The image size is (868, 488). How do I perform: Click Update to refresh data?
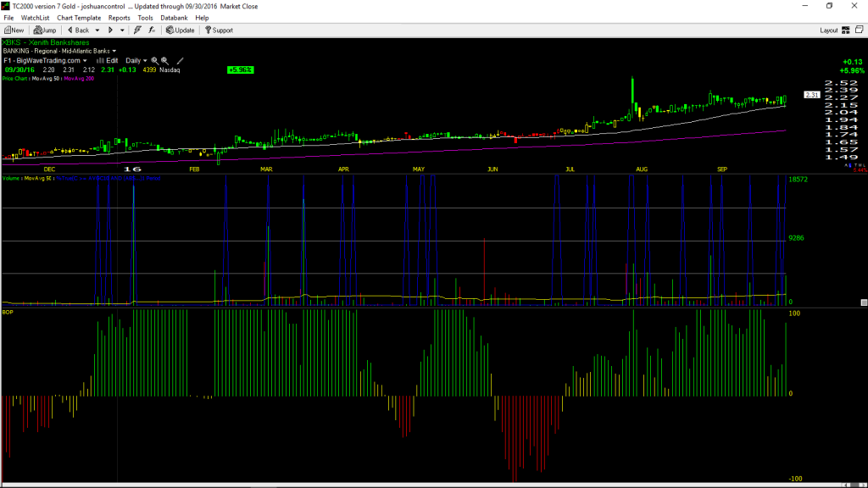click(x=181, y=30)
